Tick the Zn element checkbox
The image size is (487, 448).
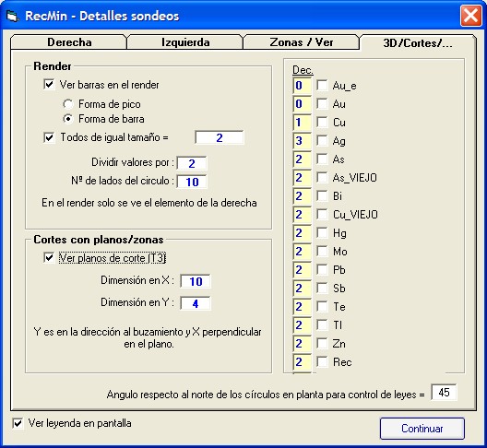322,343
